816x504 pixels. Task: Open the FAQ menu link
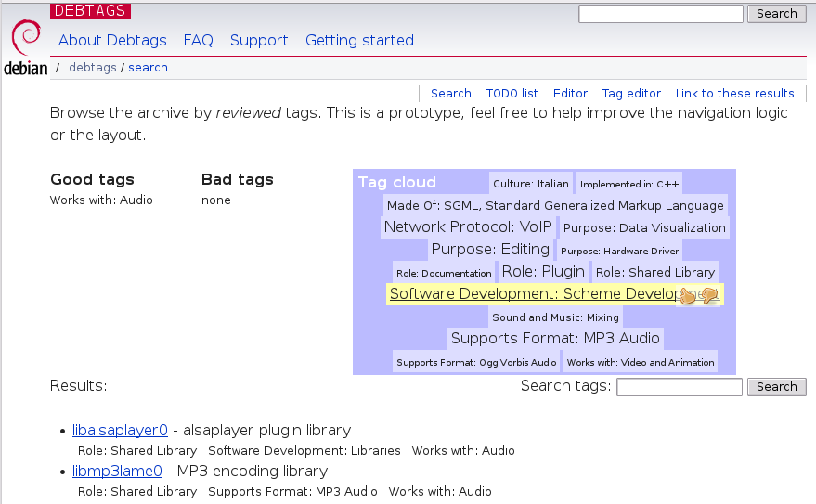[x=199, y=40]
